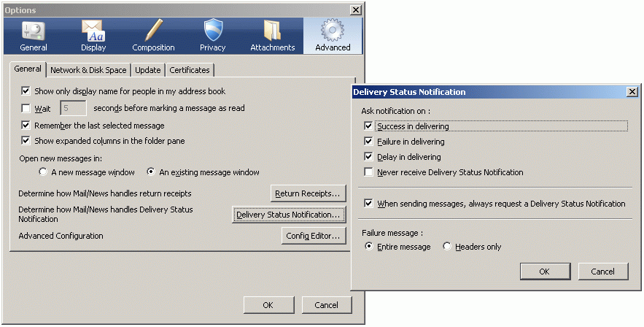This screenshot has width=644, height=327.
Task: Close the Options window
Action: [x=356, y=10]
